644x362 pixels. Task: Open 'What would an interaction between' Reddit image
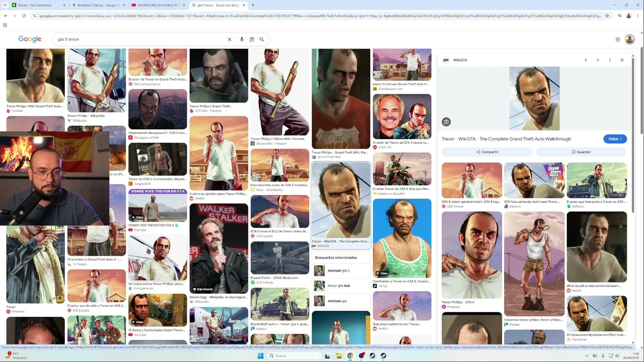tap(597, 247)
